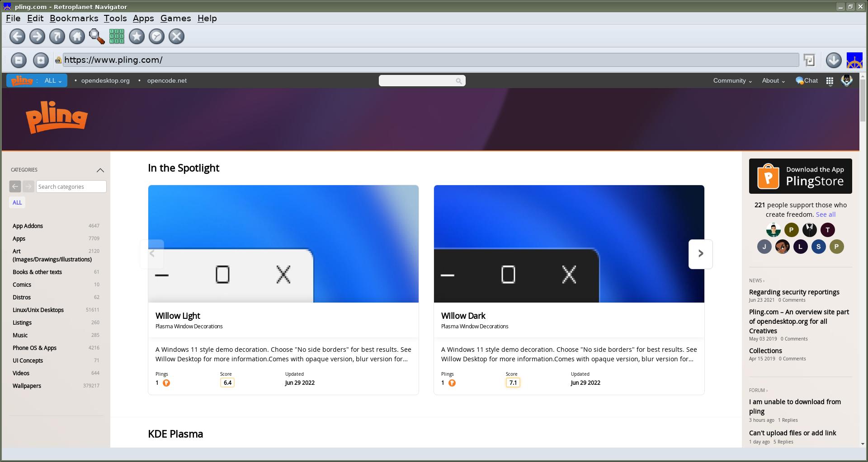Open the Bookmarks menu

click(x=74, y=19)
